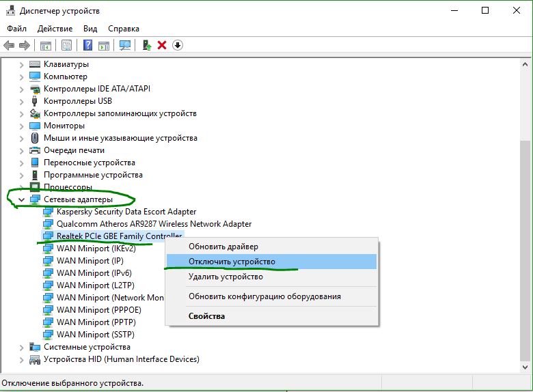The image size is (533, 392).
Task: Click the Kaspersky adapter icon
Action: (x=48, y=212)
